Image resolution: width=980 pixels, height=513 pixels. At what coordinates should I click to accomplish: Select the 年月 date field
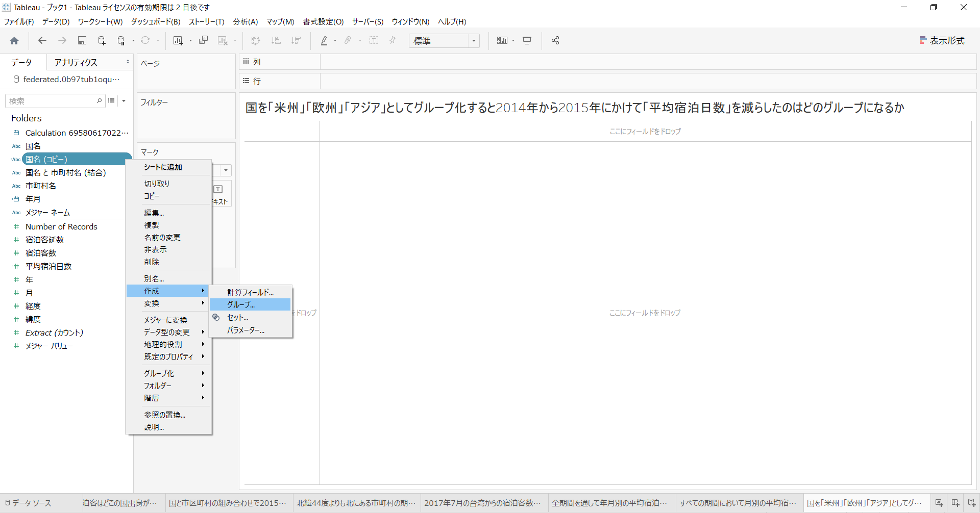click(33, 199)
